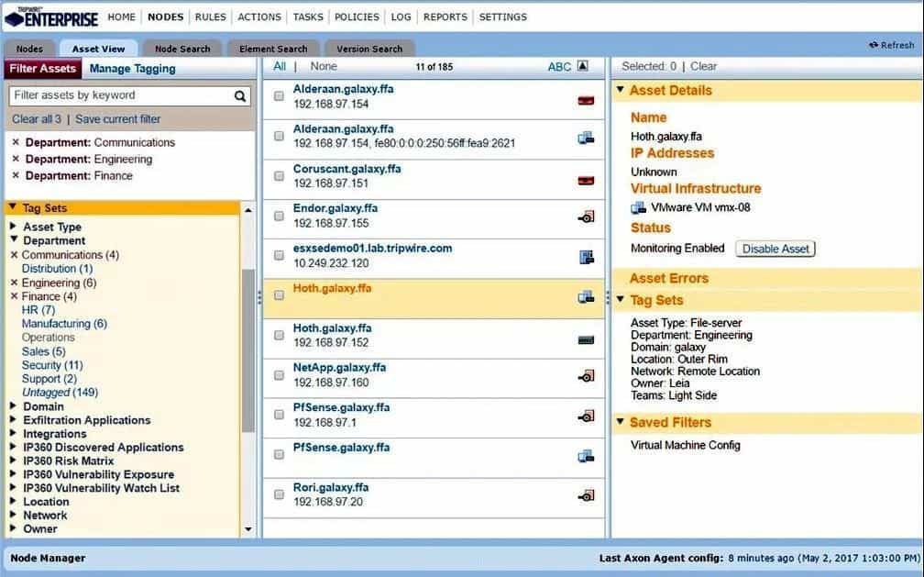Click the node icon for Rori.galaxy.ffa
924x577 pixels.
[x=586, y=495]
